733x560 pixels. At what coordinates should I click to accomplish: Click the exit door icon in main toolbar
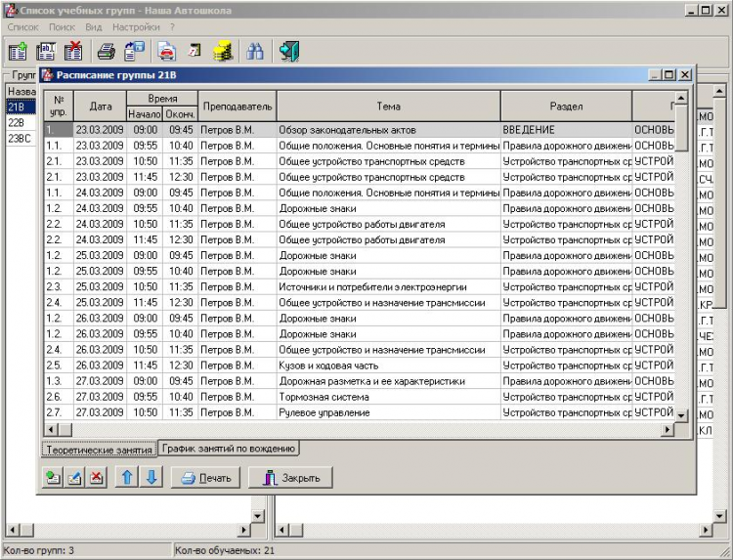tap(288, 53)
